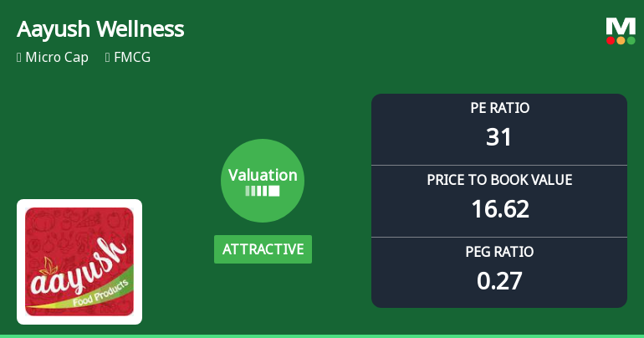Open the Aayush company logo image
The width and height of the screenshot is (644, 338).
(x=79, y=261)
